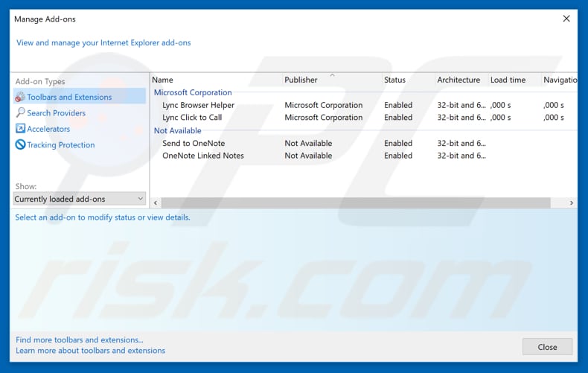Click Enabled status of Lync Browser Helper
Image resolution: width=588 pixels, height=373 pixels.
(x=398, y=105)
